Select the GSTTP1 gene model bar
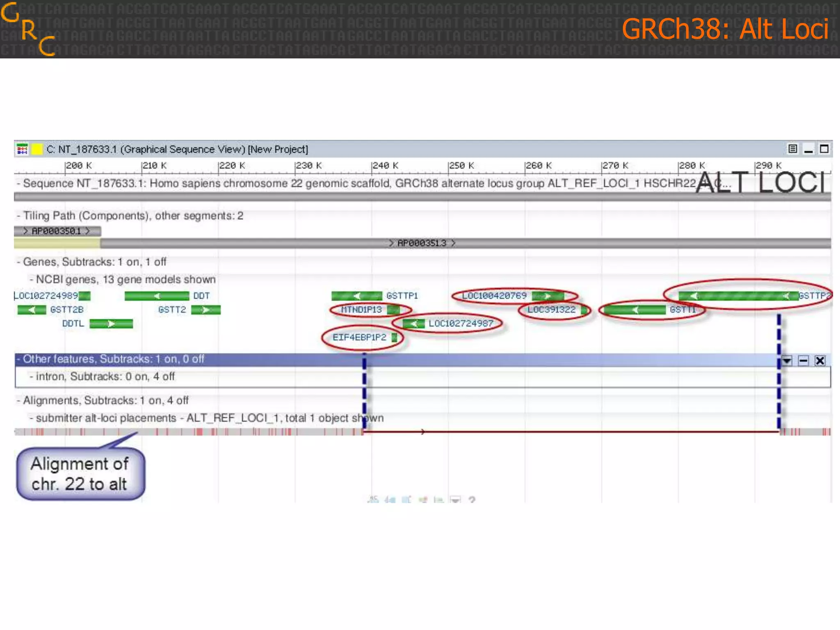840x630 pixels. pyautogui.click(x=356, y=296)
